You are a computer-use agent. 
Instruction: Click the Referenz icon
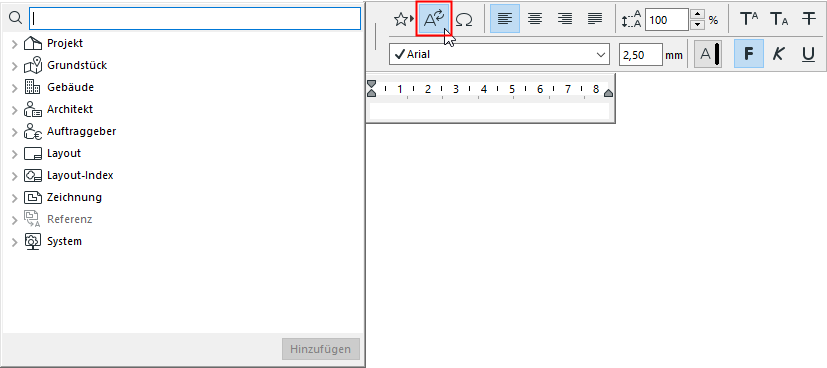coord(33,219)
